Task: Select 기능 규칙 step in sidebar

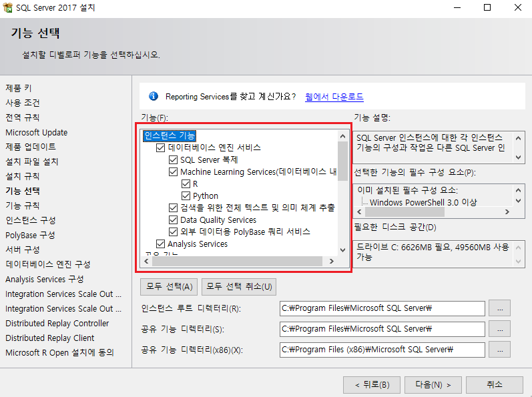Action: point(23,206)
